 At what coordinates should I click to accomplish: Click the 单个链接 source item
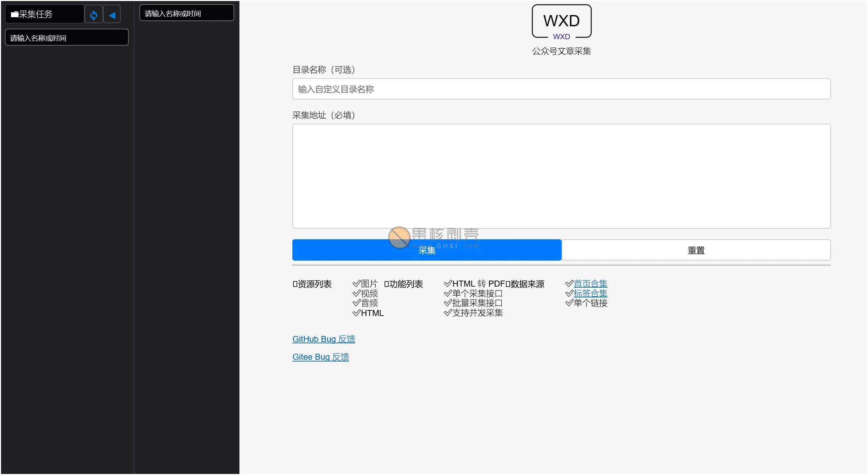click(x=586, y=303)
